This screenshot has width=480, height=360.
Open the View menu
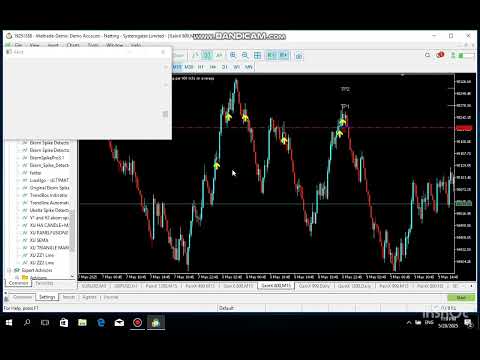pyautogui.click(x=35, y=45)
